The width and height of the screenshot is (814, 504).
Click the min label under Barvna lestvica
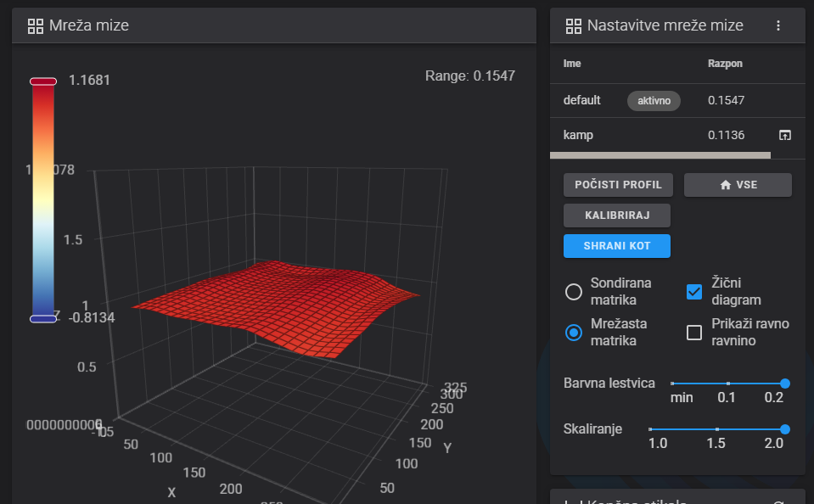682,398
